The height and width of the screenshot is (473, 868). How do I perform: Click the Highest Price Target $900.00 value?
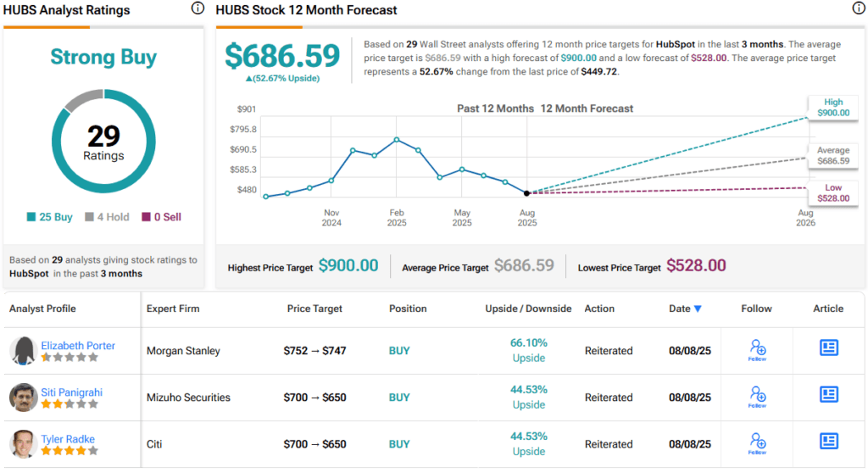348,266
